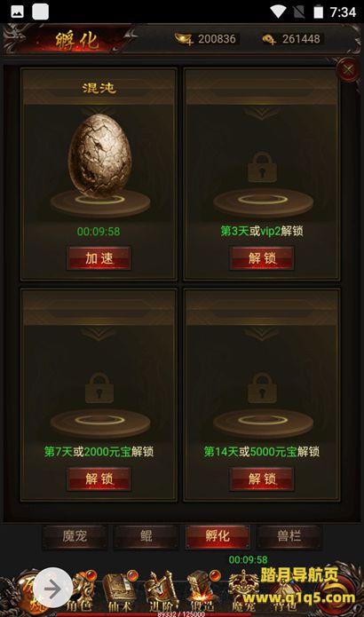Click 解锁 under 第7天或2000元宝解锁
Screen dimensions: 364x617
pyautogui.click(x=99, y=479)
